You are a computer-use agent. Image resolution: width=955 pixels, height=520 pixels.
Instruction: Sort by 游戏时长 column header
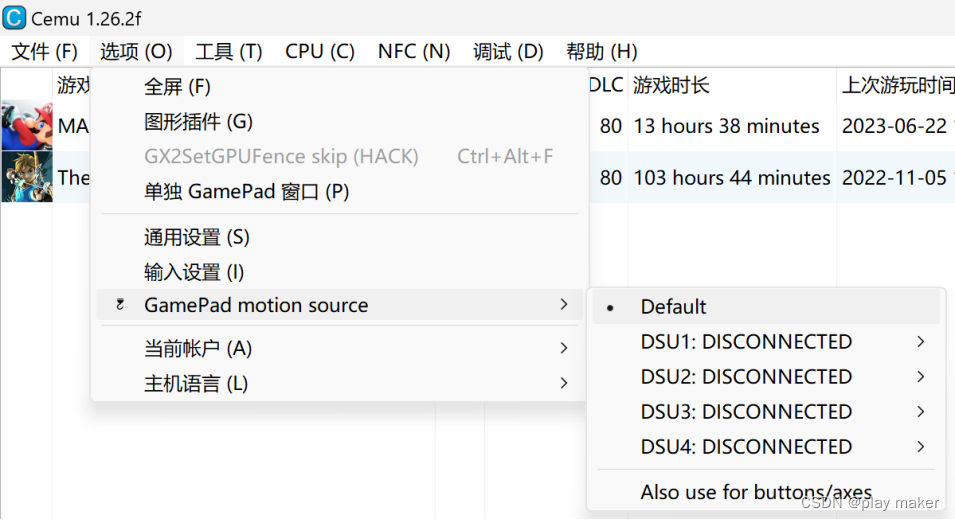point(731,85)
